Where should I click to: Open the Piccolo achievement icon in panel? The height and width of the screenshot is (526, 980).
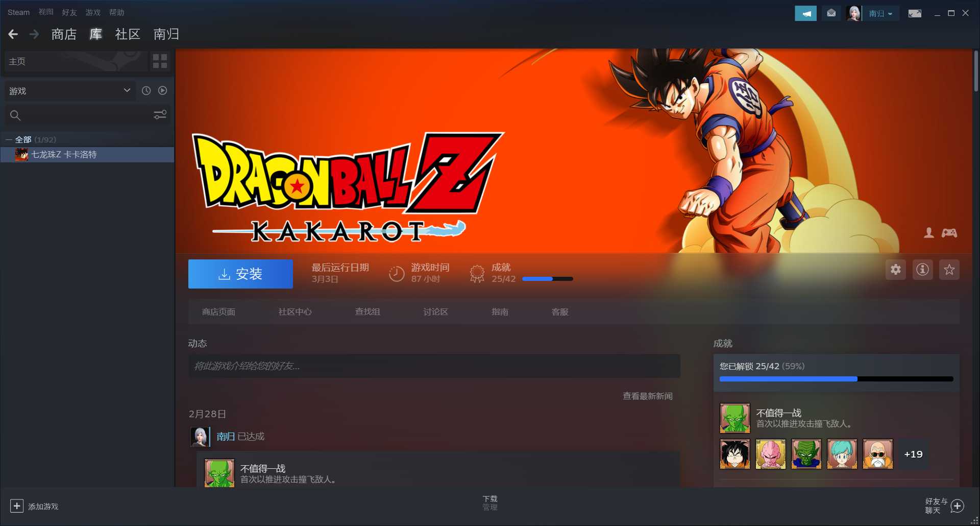[734, 418]
